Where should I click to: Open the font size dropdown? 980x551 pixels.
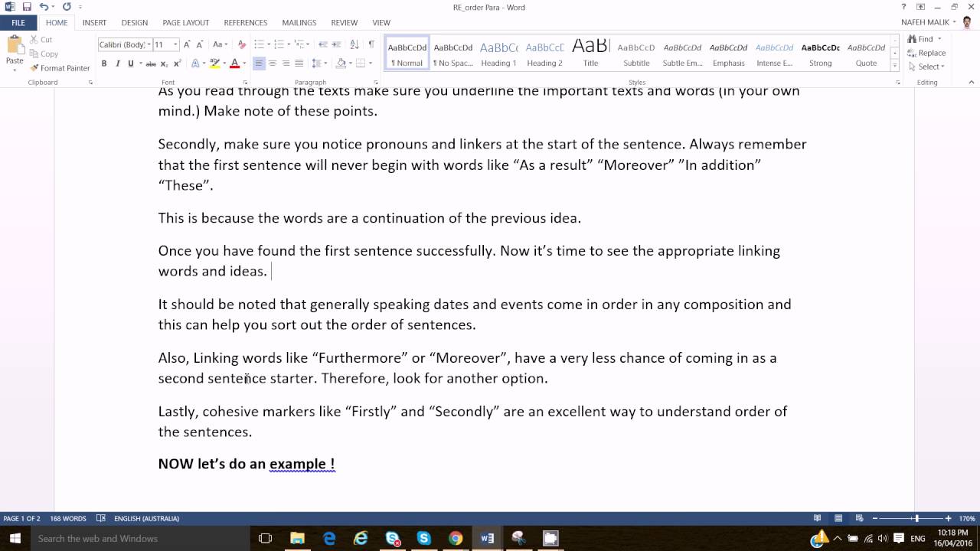pos(175,44)
